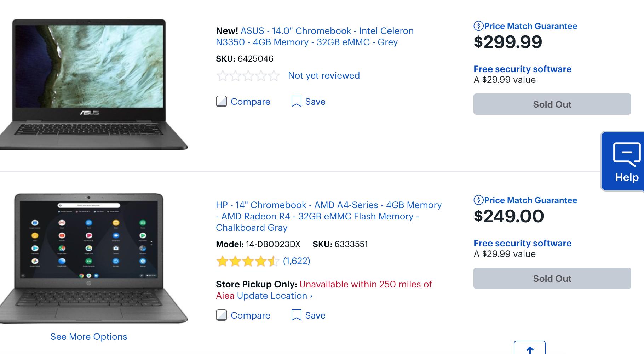The height and width of the screenshot is (354, 644).
Task: Click Sold Out button for $249.00 HP
Action: pos(552,278)
